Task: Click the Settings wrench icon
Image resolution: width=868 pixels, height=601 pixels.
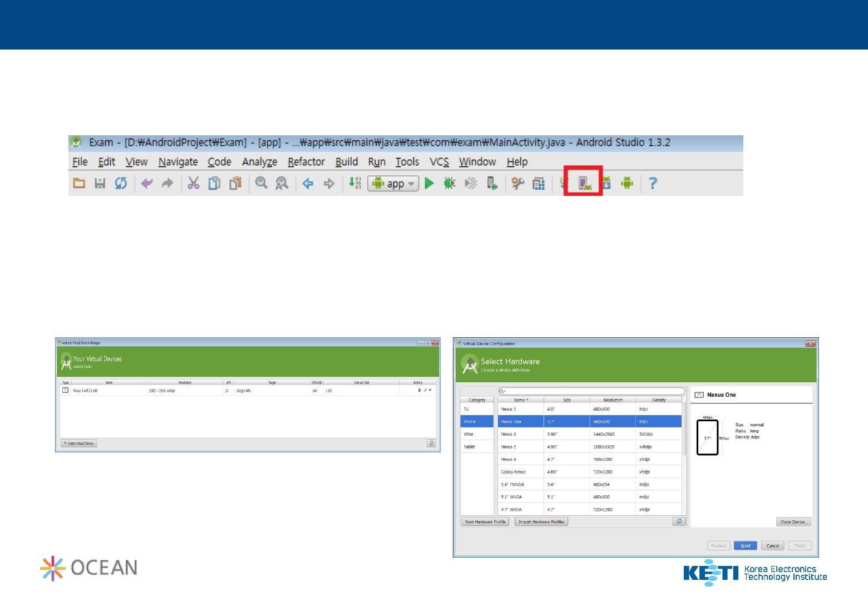Action: [x=518, y=183]
